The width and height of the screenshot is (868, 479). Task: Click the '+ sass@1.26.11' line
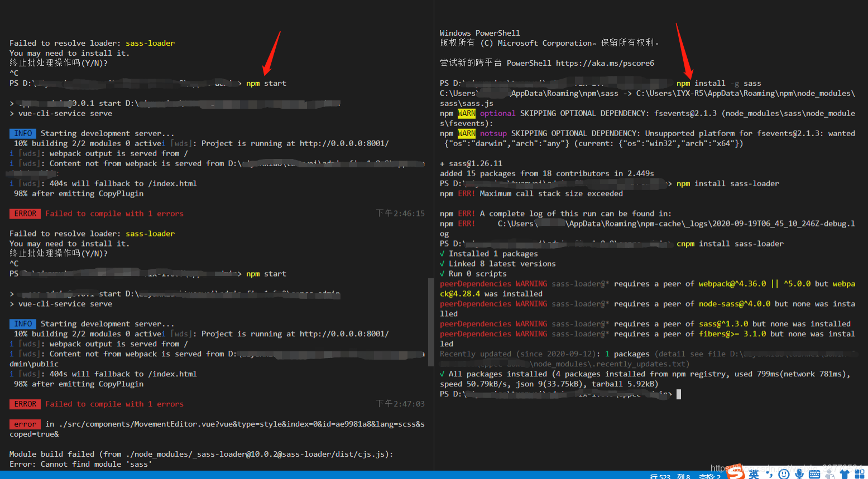[471, 163]
